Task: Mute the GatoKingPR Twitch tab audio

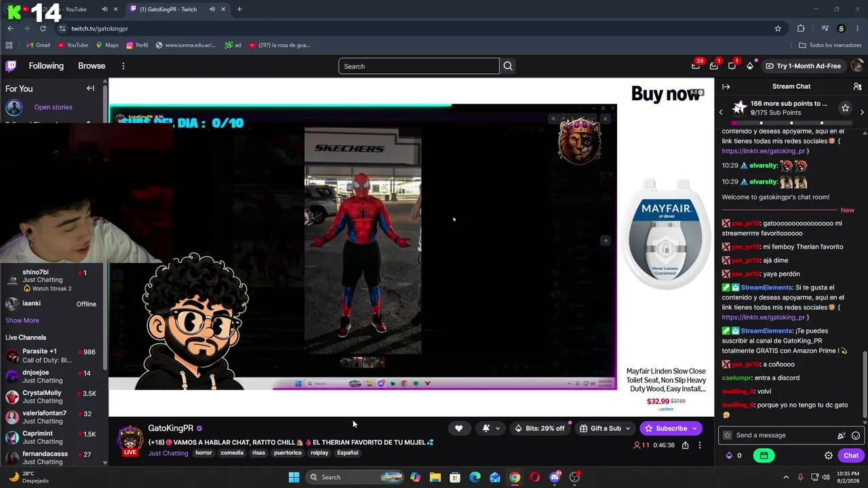Action: [x=212, y=9]
